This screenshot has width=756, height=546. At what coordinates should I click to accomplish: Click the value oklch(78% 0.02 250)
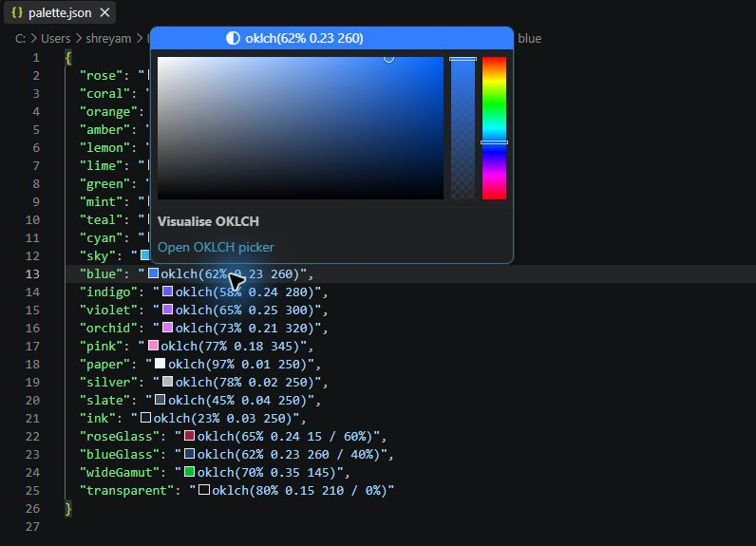[x=245, y=382]
